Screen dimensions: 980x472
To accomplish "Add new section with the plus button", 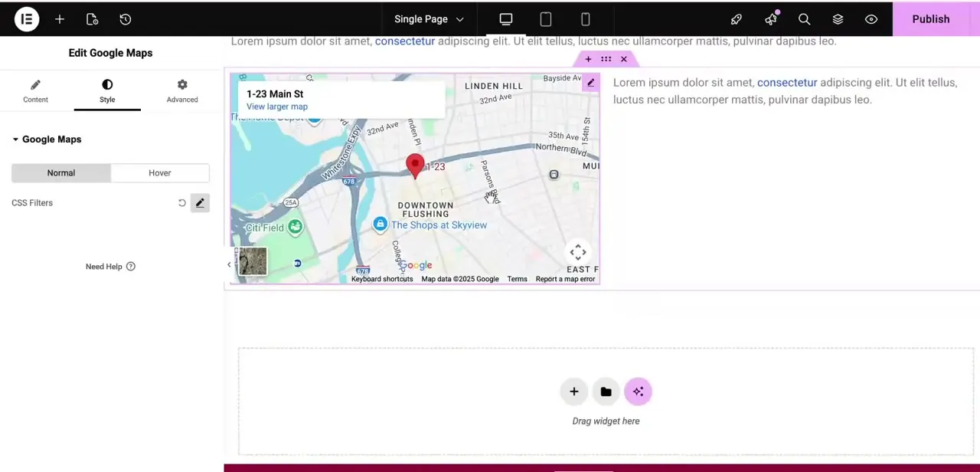I will click(x=573, y=392).
